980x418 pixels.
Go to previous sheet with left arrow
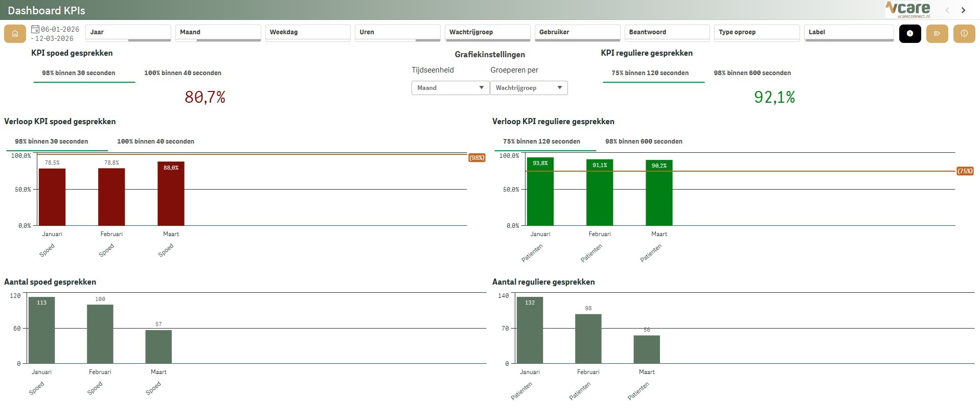[947, 10]
